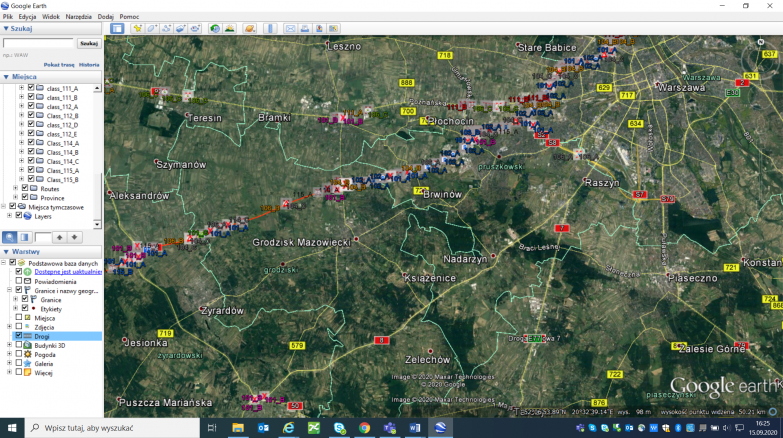Open the Narzędzia menu
Viewport: 783px width, 438px height.
78,16
